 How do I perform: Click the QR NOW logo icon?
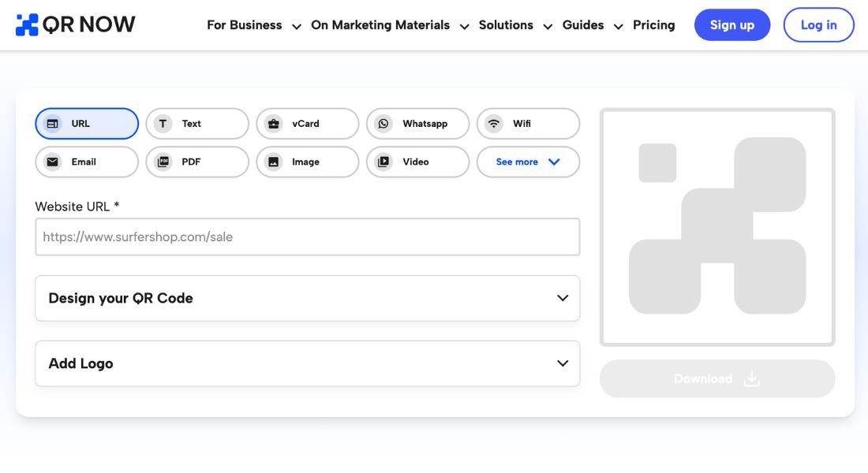(x=27, y=25)
